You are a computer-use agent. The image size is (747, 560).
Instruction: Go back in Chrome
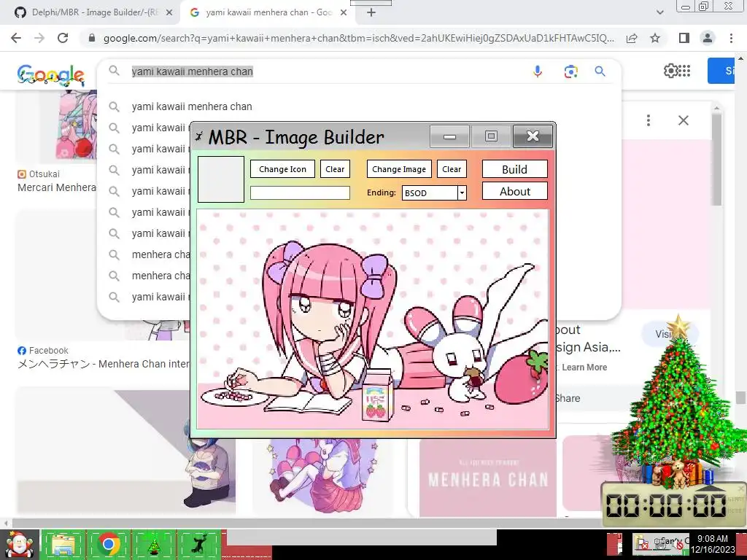(x=16, y=38)
